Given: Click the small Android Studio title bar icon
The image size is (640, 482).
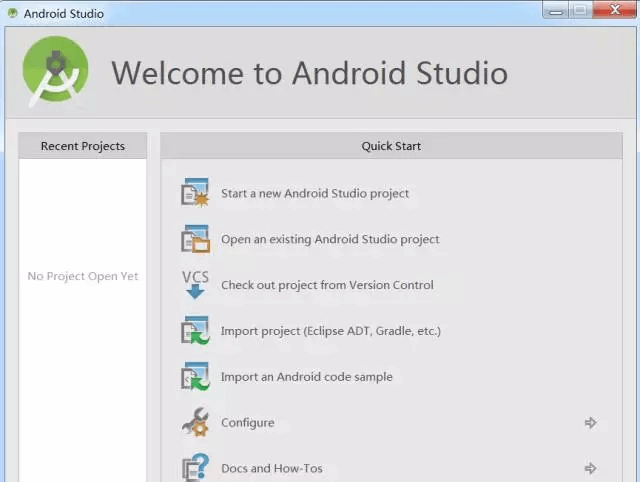Looking at the screenshot, I should pos(13,13).
